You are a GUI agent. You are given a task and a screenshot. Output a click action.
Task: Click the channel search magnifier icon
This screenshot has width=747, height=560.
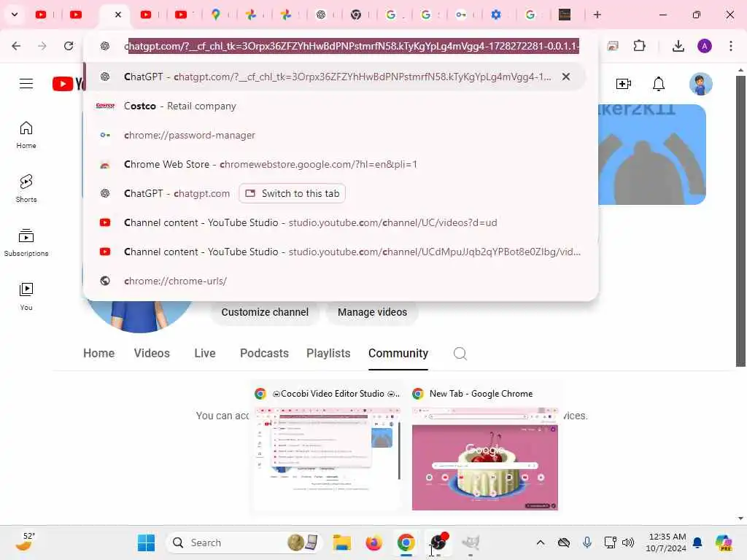point(460,354)
